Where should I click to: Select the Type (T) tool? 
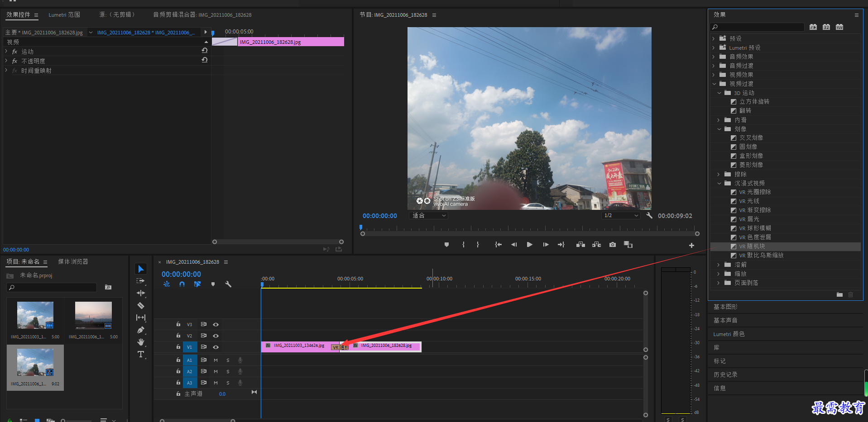(141, 354)
